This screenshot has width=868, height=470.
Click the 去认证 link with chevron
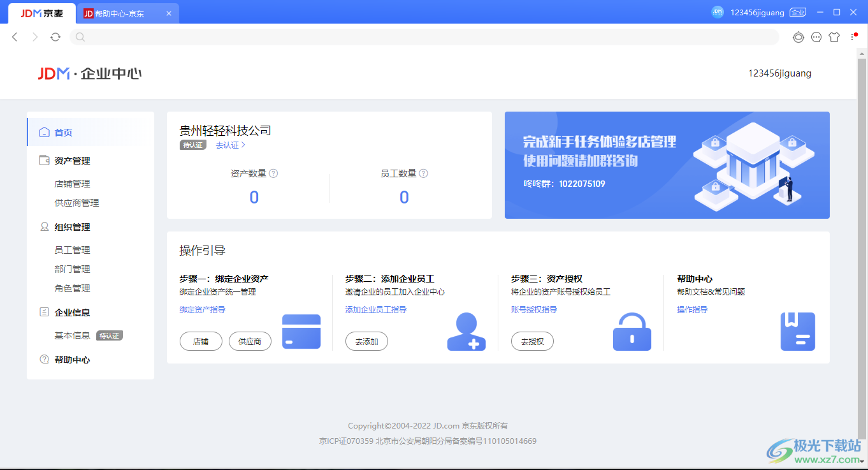(230, 145)
